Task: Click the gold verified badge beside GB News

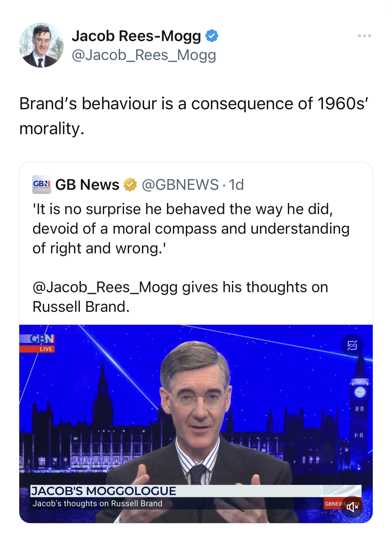Action: (x=130, y=185)
